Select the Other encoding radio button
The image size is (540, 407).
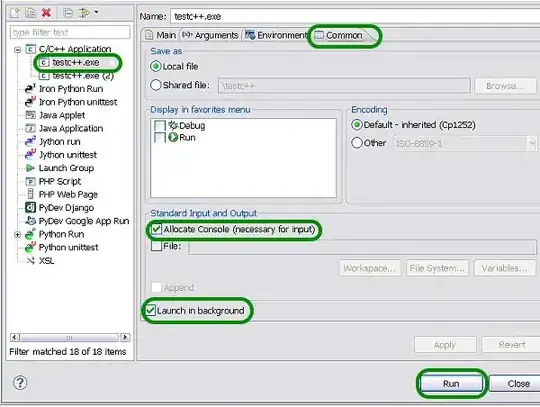click(357, 143)
